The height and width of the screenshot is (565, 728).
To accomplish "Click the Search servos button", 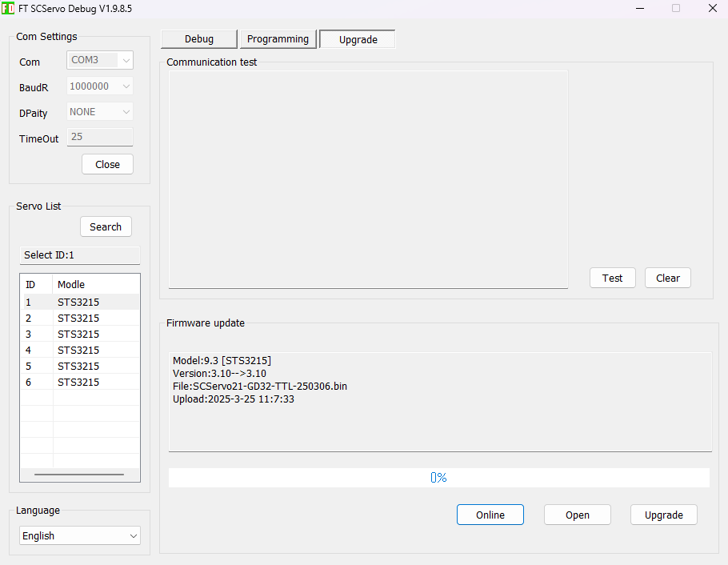I will [106, 226].
